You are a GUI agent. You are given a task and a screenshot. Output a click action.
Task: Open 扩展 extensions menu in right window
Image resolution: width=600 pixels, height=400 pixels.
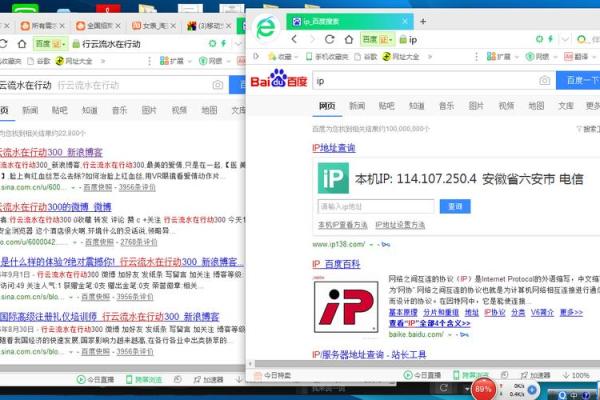pyautogui.click(x=502, y=57)
